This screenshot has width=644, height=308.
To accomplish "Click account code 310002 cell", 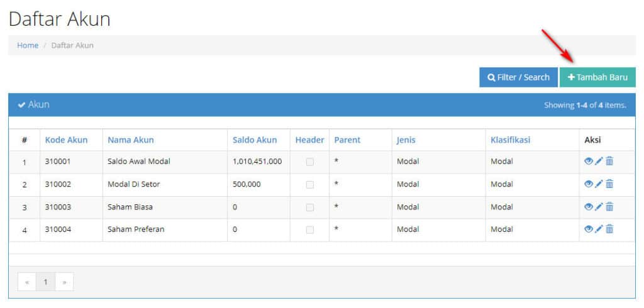I will point(72,185).
